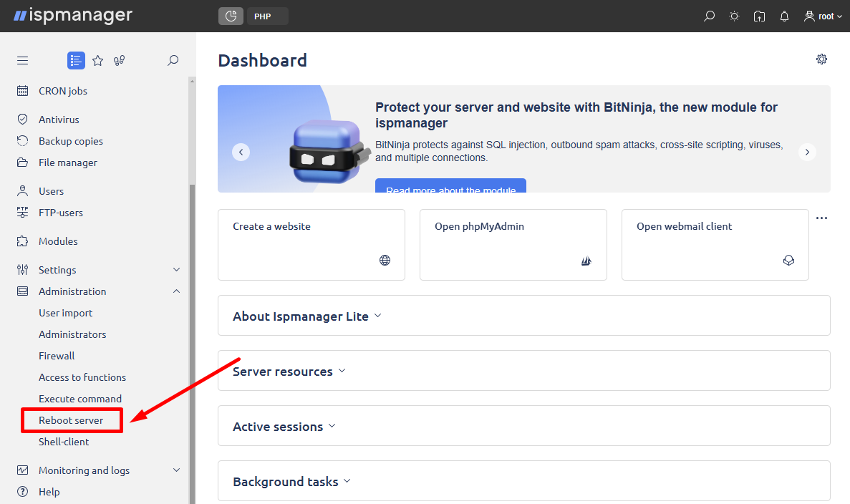Open the dashboard pie-chart tab icon
850x504 pixels.
(231, 16)
